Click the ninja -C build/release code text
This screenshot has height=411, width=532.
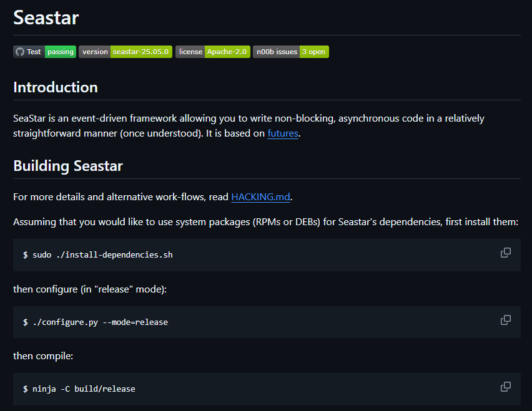pyautogui.click(x=79, y=389)
